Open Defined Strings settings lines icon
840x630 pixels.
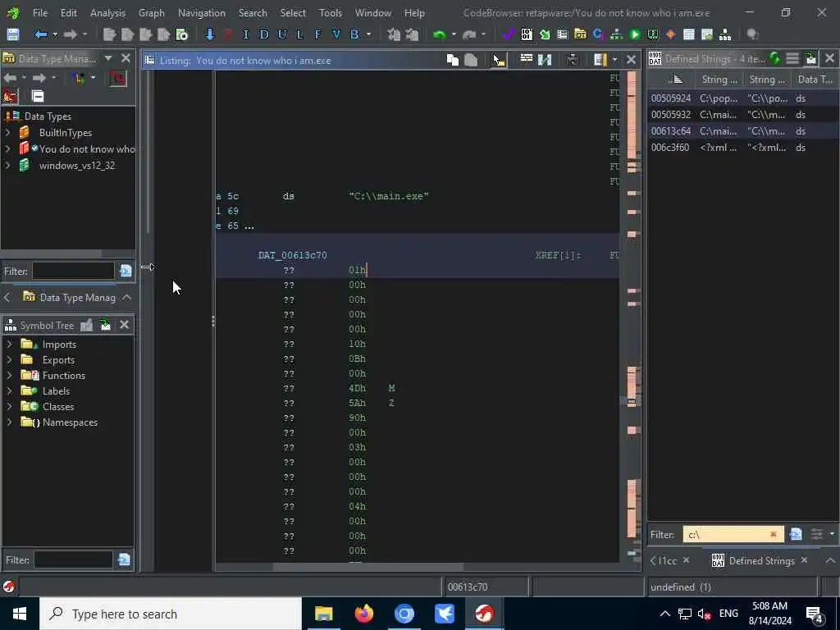pos(792,58)
